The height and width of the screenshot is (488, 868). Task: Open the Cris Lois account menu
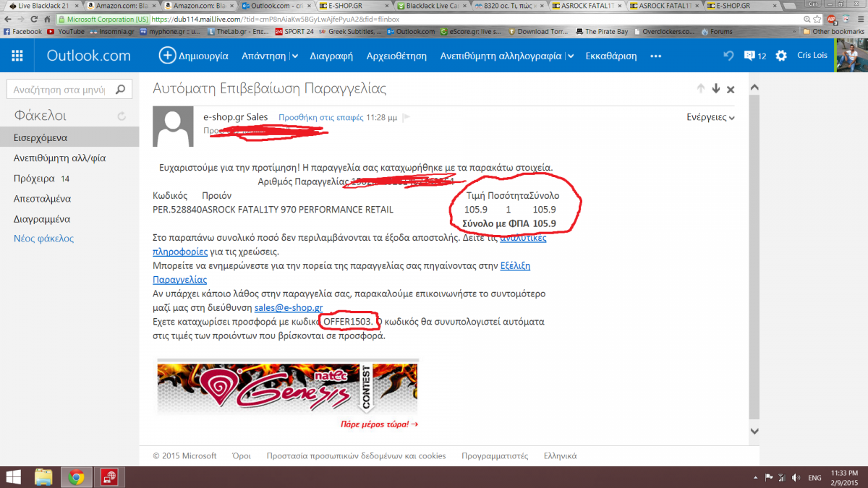tap(813, 56)
